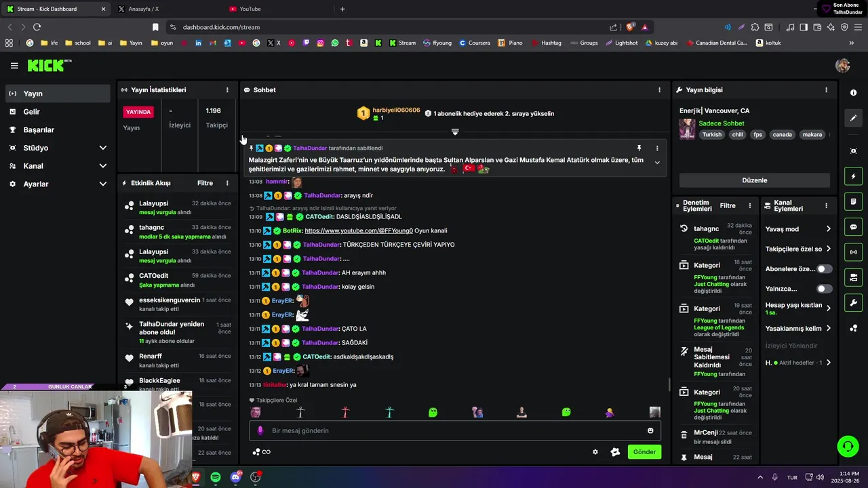Open Yavaş mod options arrow
868x488 pixels.
coord(828,229)
